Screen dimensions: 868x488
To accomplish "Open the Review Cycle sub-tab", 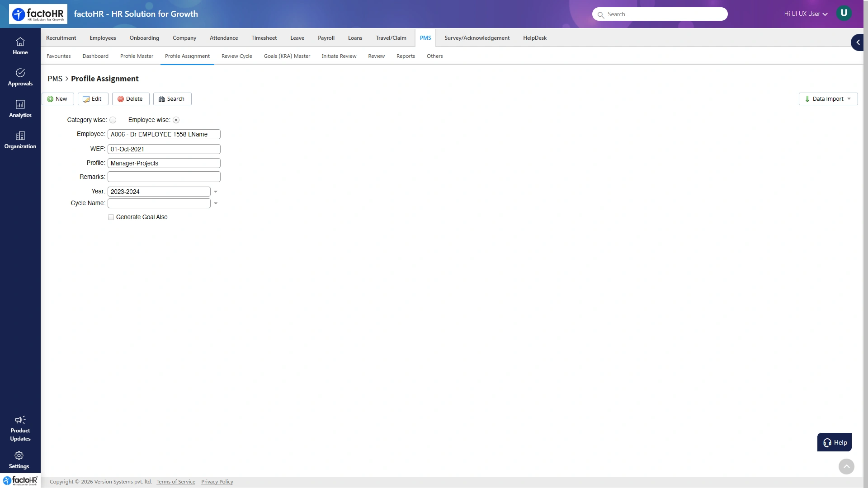I will 237,56.
